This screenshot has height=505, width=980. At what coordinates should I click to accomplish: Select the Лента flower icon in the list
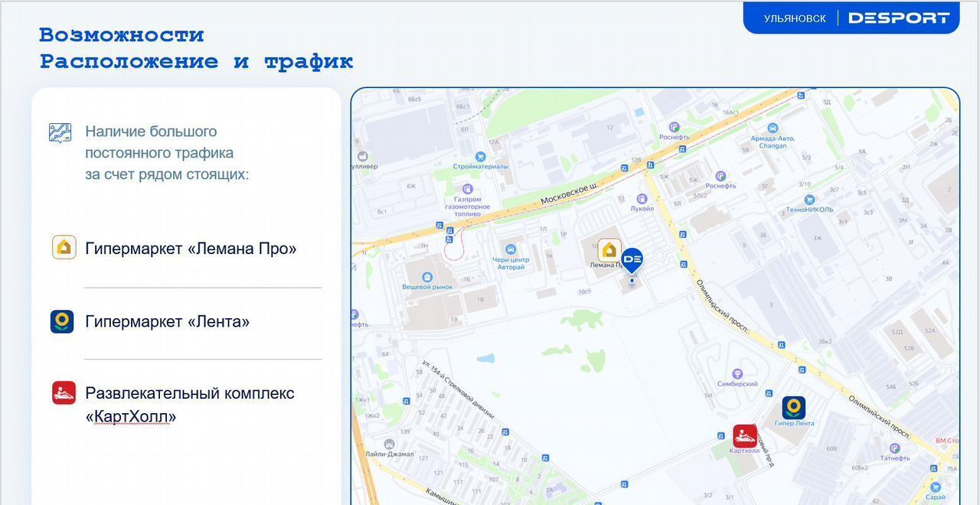click(x=62, y=321)
